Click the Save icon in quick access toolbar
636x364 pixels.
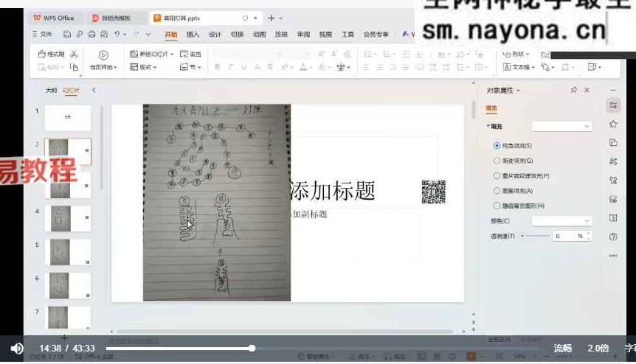(67, 34)
